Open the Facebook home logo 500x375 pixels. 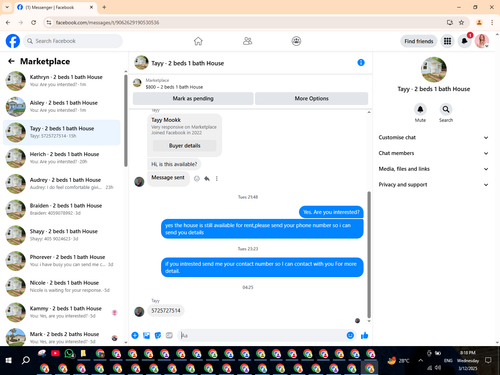[13, 41]
